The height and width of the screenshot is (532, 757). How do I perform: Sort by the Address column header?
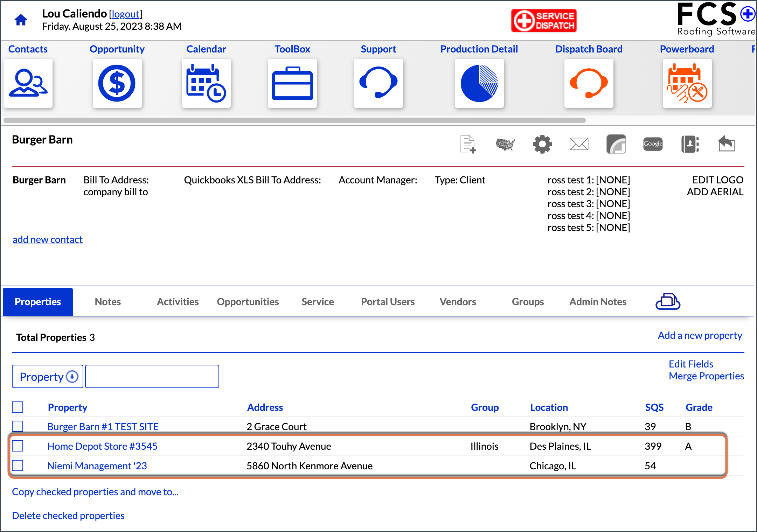[265, 407]
